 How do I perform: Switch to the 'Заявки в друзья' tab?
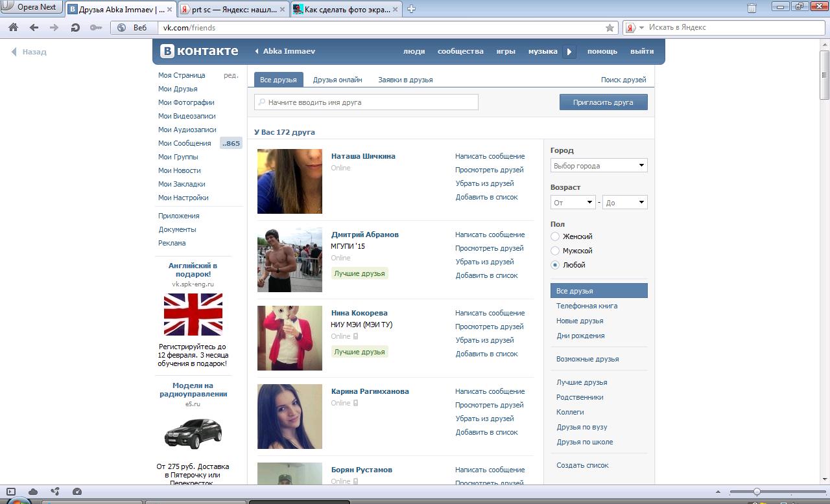(405, 80)
